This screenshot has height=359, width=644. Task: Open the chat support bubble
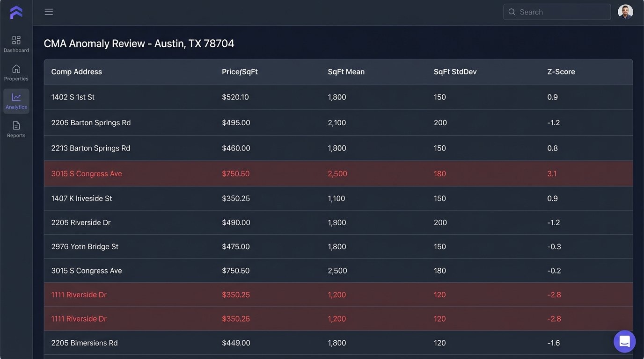624,341
